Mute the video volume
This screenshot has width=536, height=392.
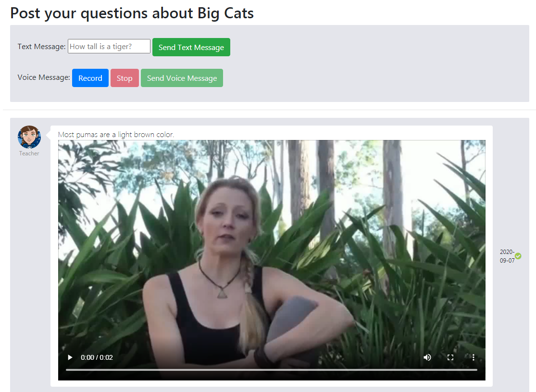(x=427, y=357)
